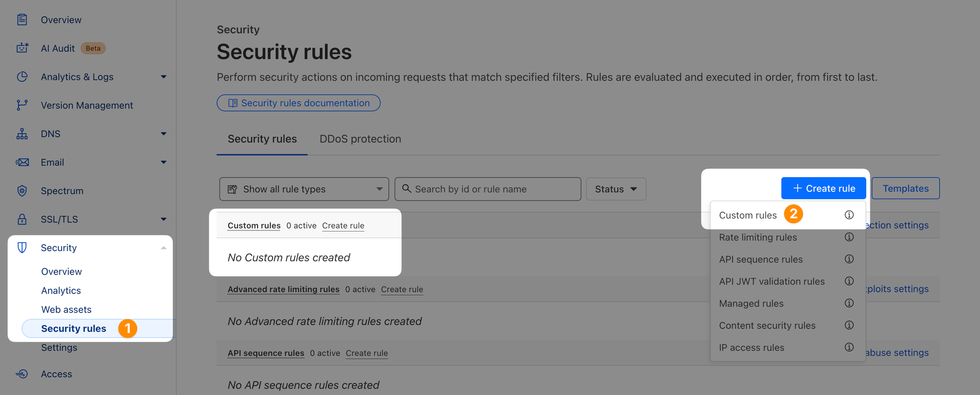Click info icon next to Custom rules
The width and height of the screenshot is (980, 395).
click(849, 215)
